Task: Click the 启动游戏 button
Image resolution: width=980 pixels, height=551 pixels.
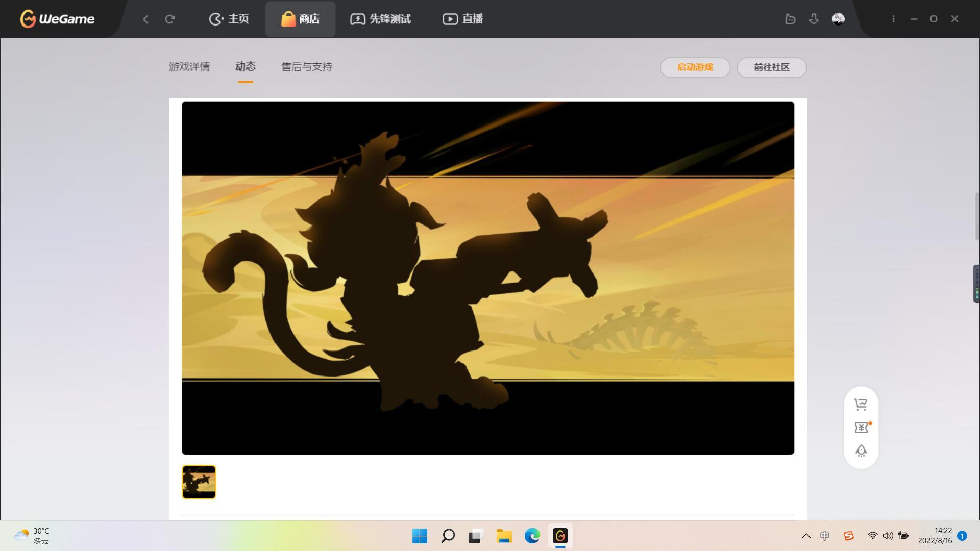Action: pos(695,67)
